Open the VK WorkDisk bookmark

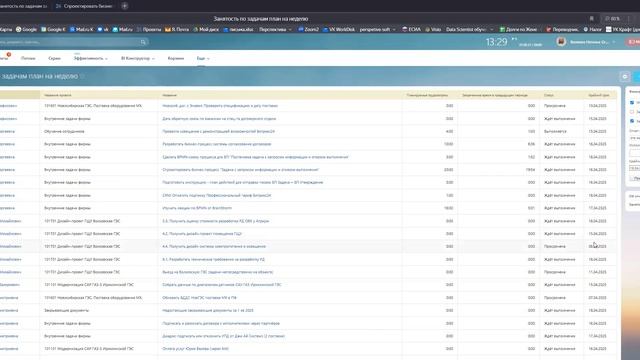pyautogui.click(x=339, y=29)
